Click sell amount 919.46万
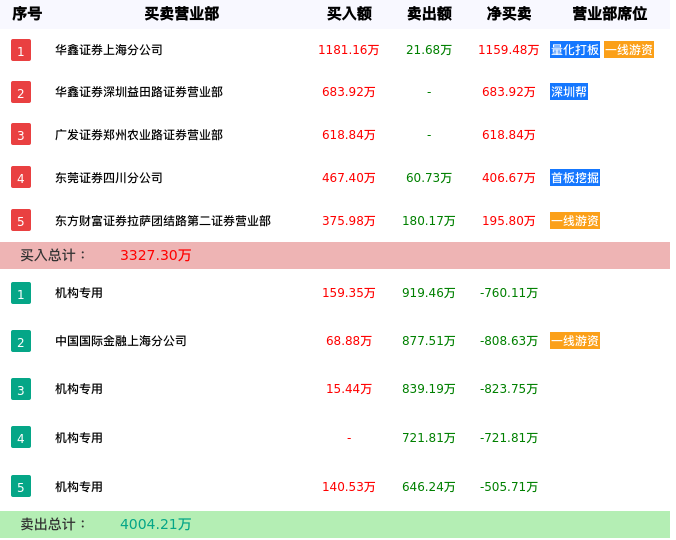This screenshot has height=540, width=676. point(429,293)
